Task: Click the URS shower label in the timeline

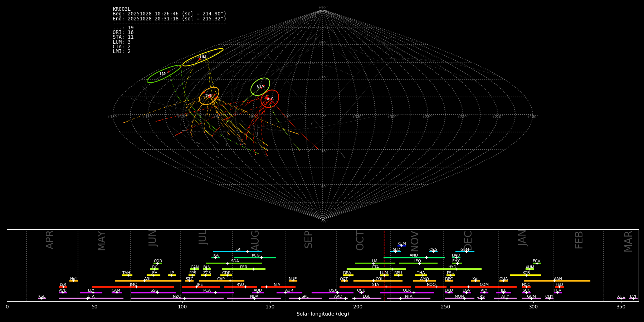Action: pyautogui.click(x=481, y=297)
